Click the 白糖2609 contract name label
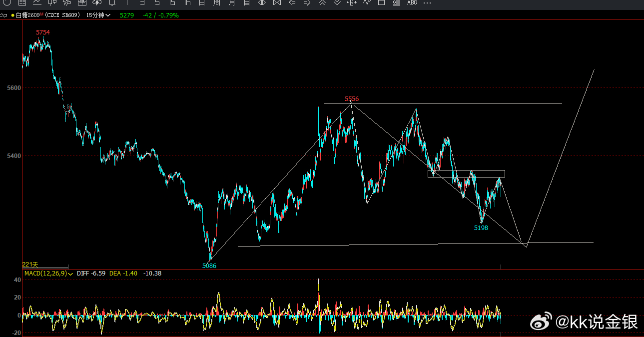 (x=27, y=15)
